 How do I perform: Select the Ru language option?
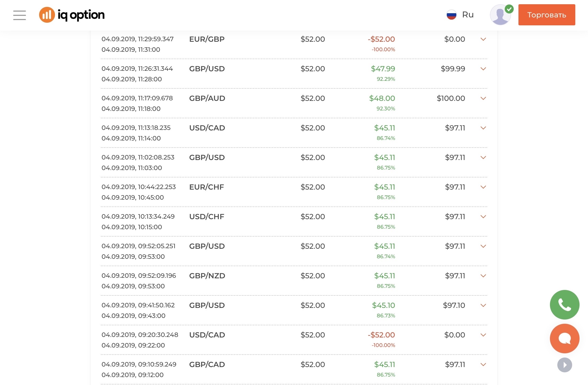468,15
